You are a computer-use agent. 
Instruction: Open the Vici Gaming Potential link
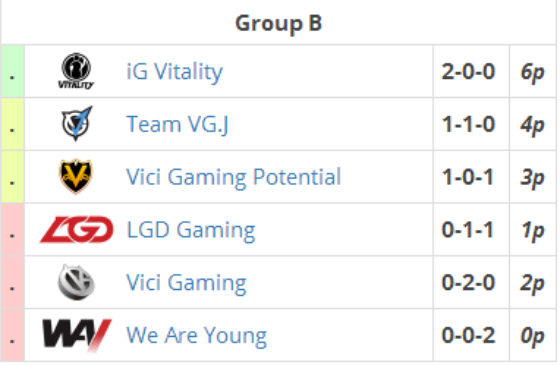click(x=234, y=177)
